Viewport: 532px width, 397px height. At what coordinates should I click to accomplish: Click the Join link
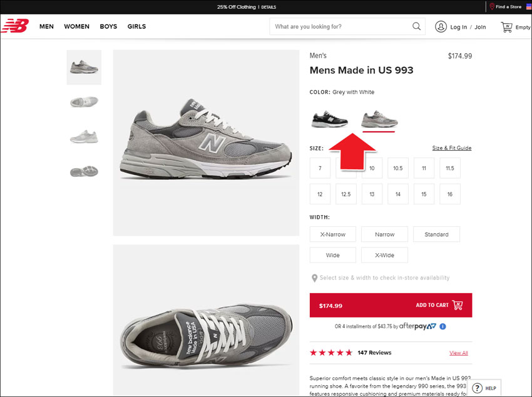(480, 27)
